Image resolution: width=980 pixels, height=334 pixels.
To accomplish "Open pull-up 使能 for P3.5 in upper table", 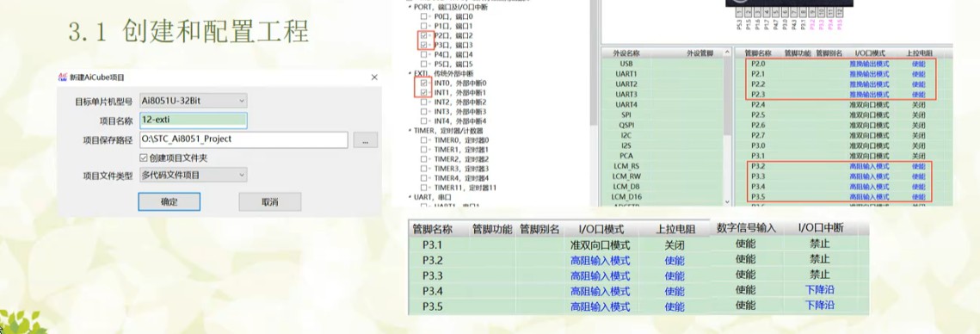I will 919,198.
